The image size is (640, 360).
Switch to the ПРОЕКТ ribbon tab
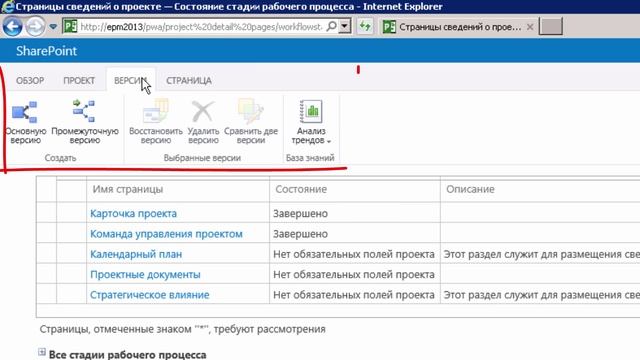coord(79,81)
